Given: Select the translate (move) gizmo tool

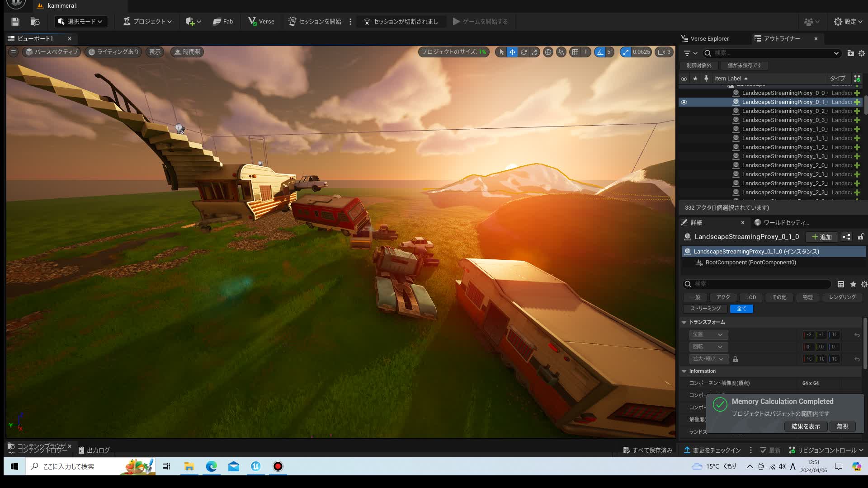Looking at the screenshot, I should pyautogui.click(x=512, y=52).
